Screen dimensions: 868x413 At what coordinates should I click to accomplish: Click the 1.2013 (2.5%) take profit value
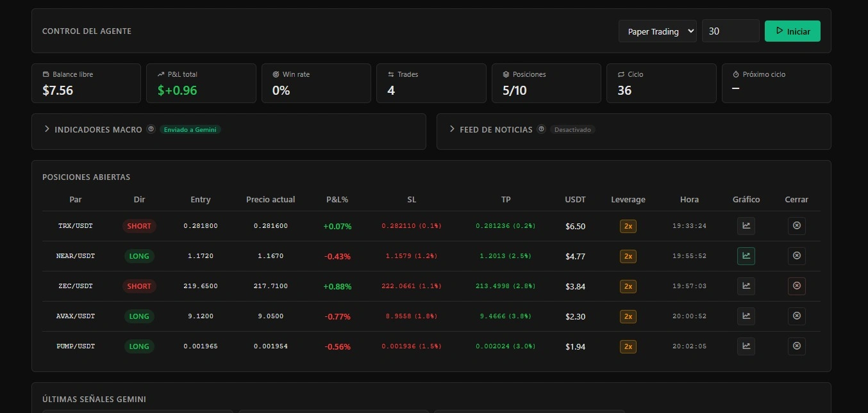point(506,256)
